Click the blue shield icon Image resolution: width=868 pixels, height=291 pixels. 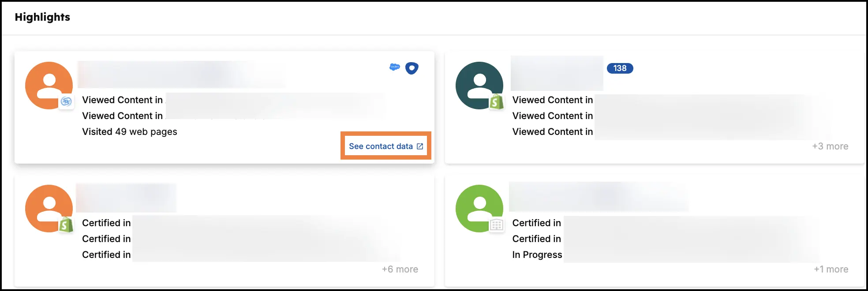pyautogui.click(x=412, y=68)
